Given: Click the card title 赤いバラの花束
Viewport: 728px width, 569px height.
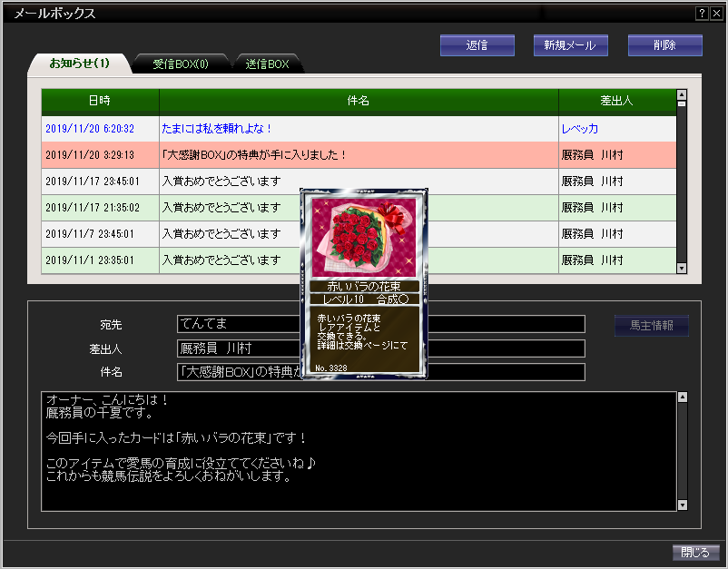Looking at the screenshot, I should (x=364, y=287).
